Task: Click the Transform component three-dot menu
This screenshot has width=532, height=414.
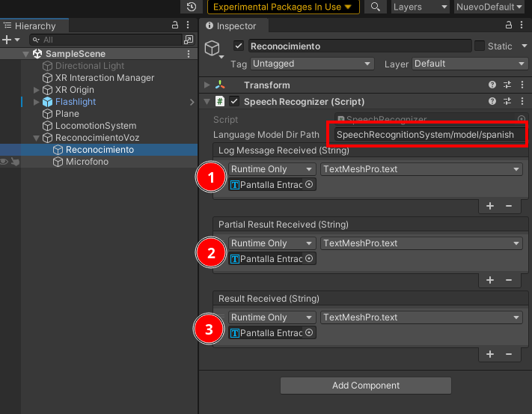Action: 522,85
